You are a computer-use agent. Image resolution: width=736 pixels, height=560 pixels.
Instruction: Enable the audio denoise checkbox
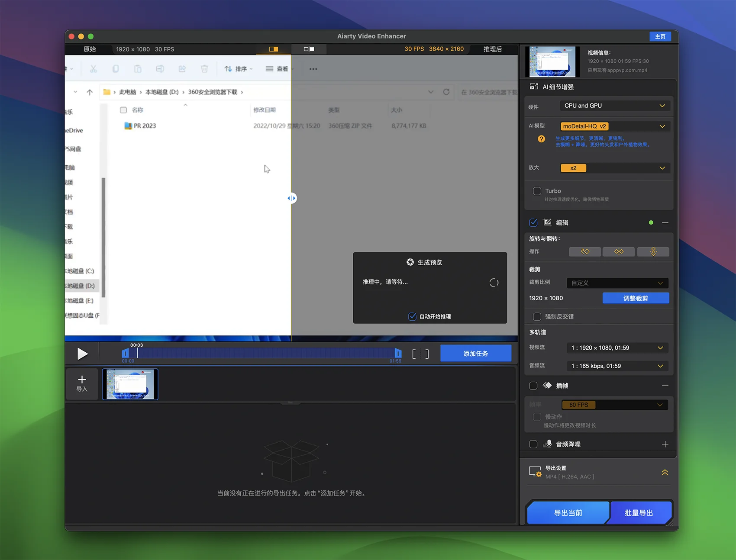pos(533,444)
